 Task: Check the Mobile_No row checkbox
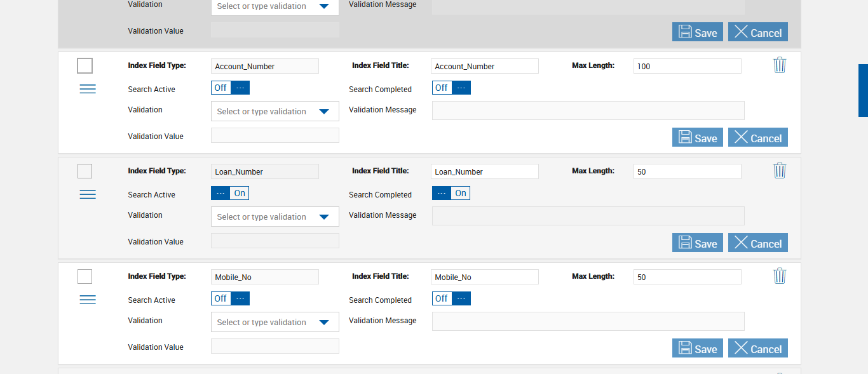(85, 277)
